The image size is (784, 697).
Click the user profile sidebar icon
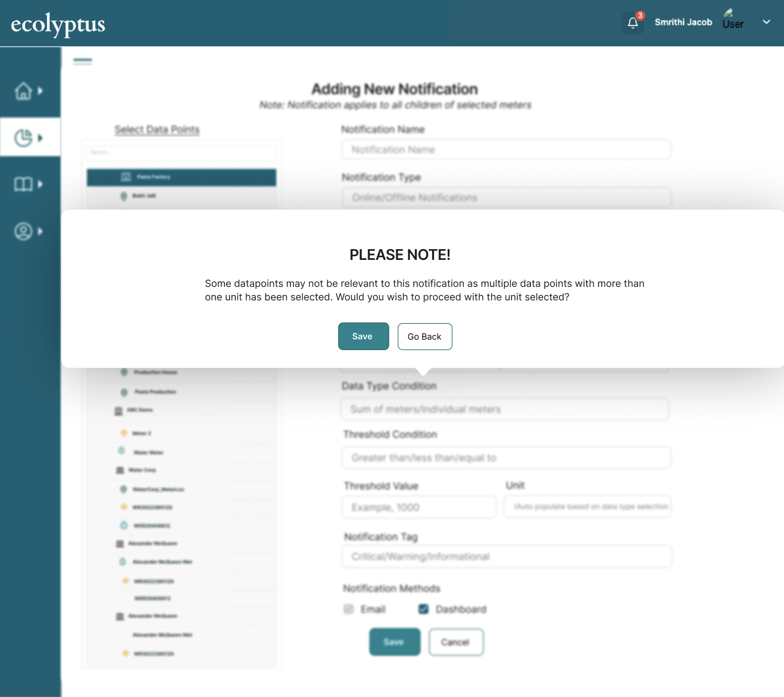point(23,231)
